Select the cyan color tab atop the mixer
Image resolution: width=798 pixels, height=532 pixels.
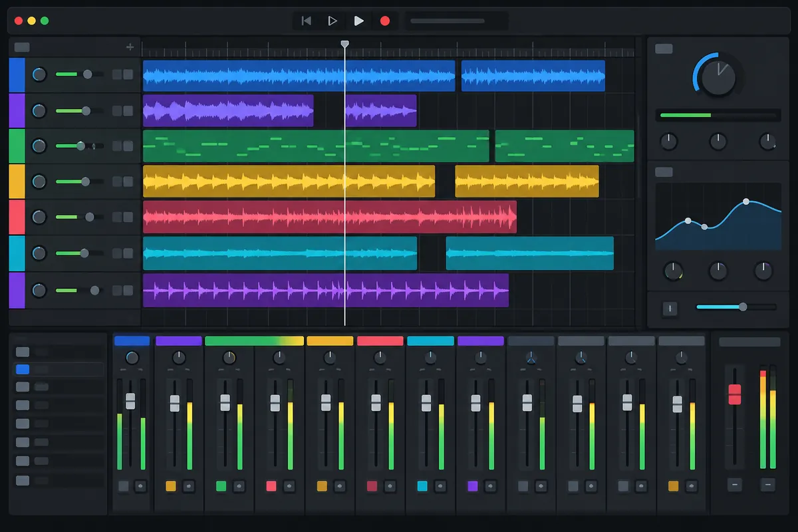430,341
